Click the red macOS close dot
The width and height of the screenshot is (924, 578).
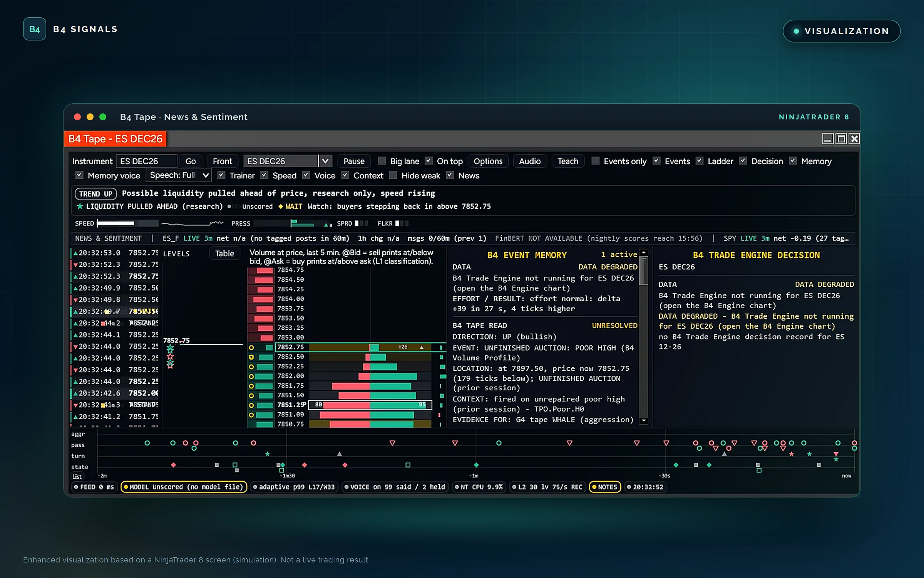click(77, 117)
